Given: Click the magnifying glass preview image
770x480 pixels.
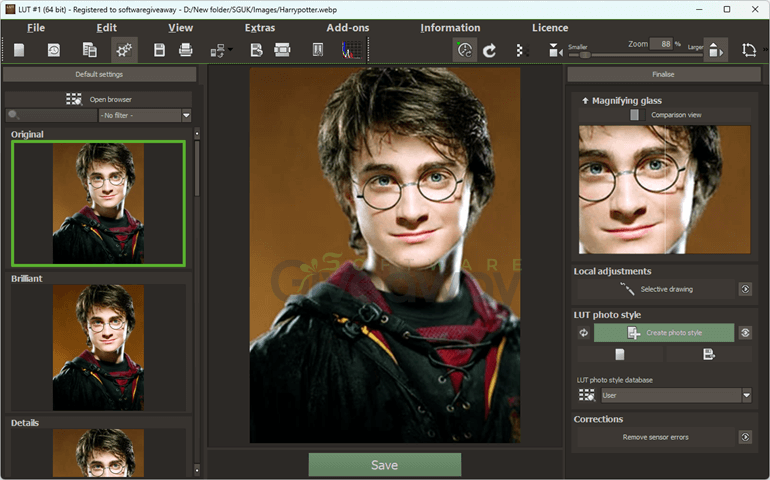Looking at the screenshot, I should click(x=664, y=190).
